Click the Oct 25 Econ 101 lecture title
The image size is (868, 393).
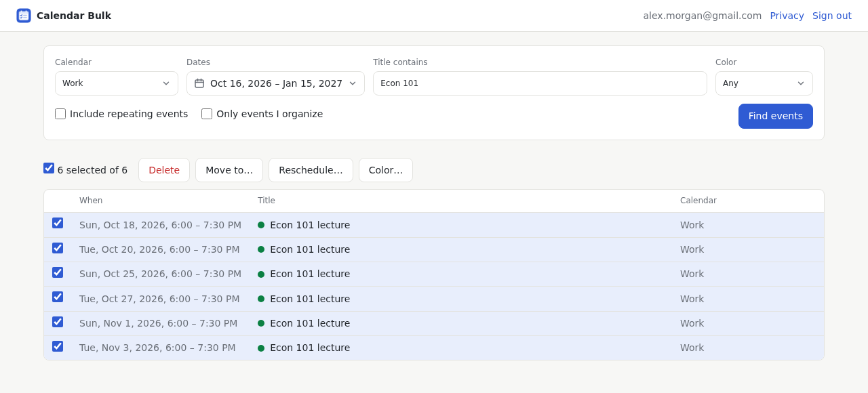[x=310, y=274]
